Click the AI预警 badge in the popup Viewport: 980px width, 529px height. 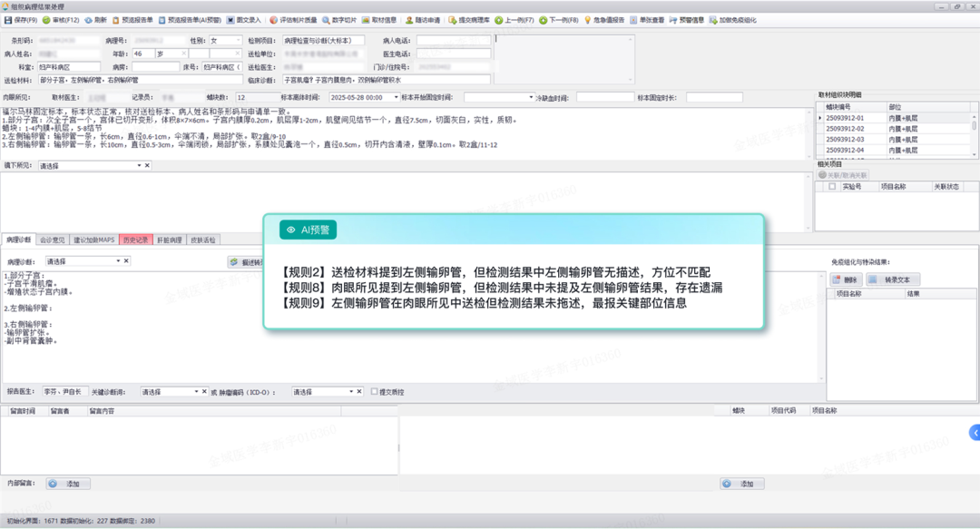(309, 230)
